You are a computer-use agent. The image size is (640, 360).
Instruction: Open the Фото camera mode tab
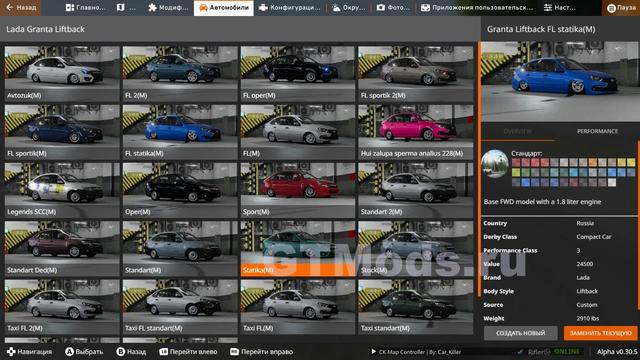tap(393, 7)
